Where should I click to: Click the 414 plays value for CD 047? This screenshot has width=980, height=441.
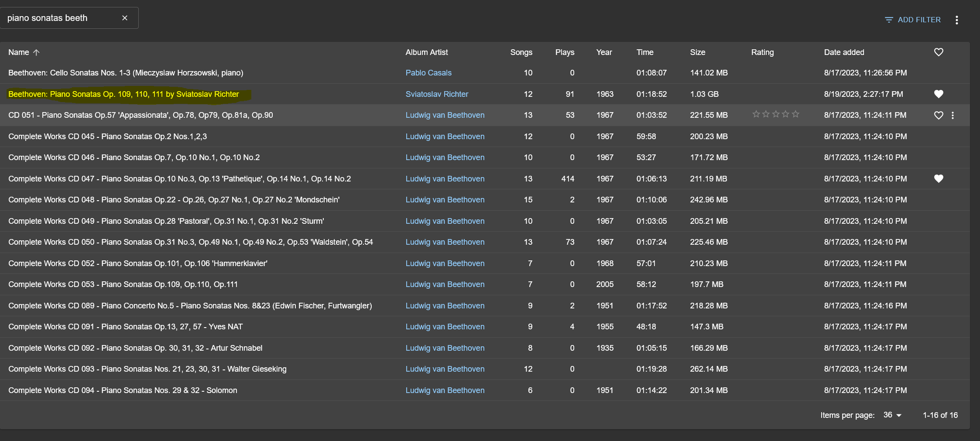coord(568,178)
